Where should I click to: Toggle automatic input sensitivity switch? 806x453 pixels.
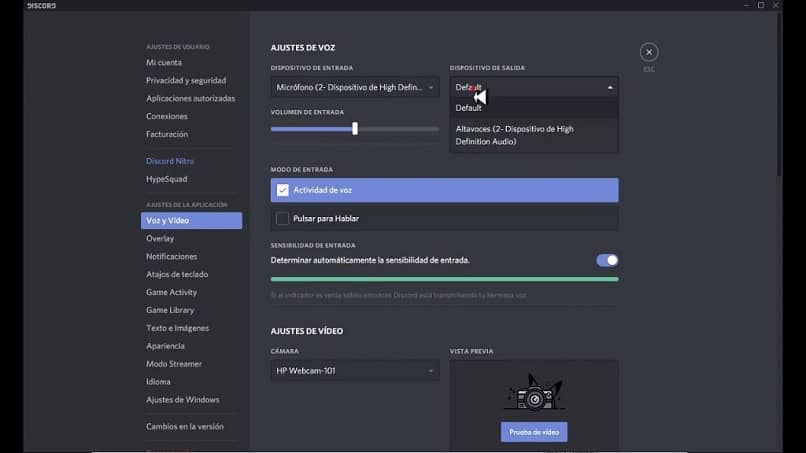tap(607, 260)
